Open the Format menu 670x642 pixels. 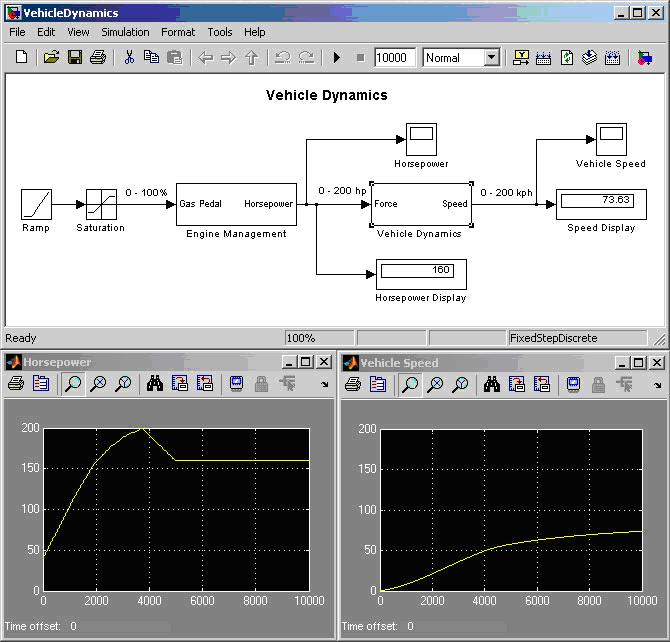click(x=178, y=32)
